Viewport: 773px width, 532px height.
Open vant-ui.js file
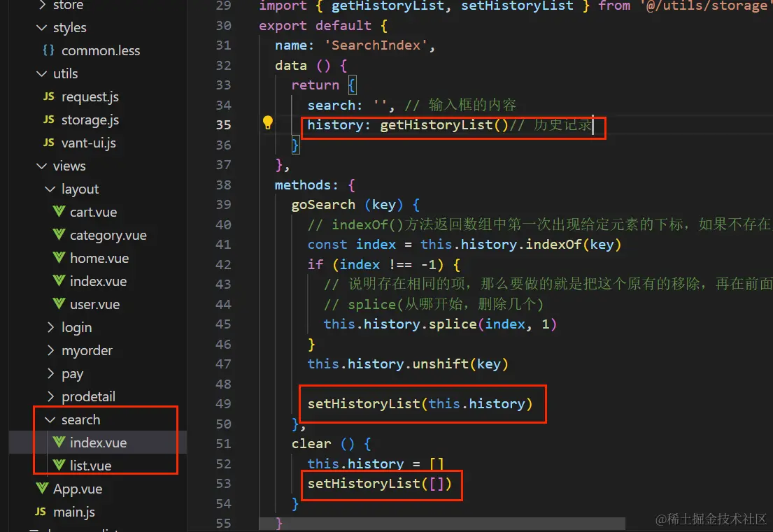point(88,143)
